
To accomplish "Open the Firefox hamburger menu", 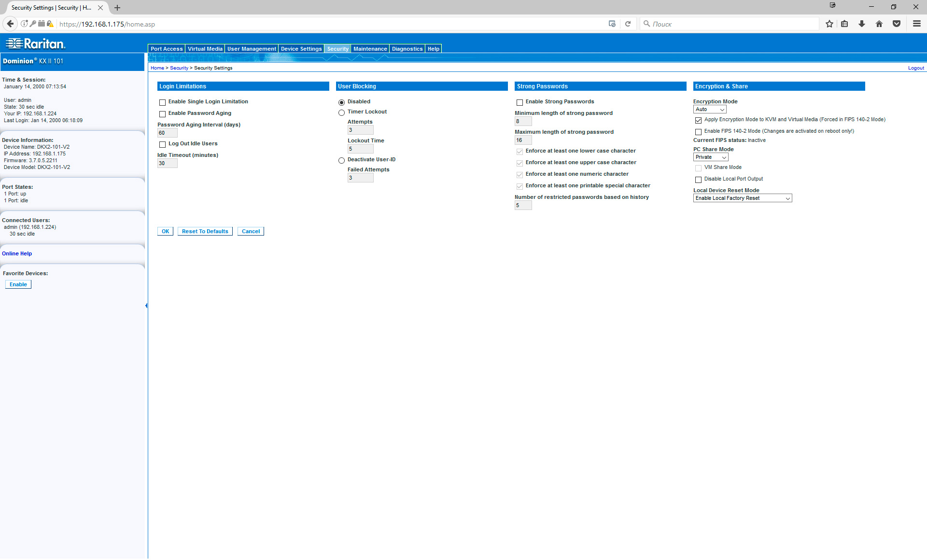I will tap(916, 24).
